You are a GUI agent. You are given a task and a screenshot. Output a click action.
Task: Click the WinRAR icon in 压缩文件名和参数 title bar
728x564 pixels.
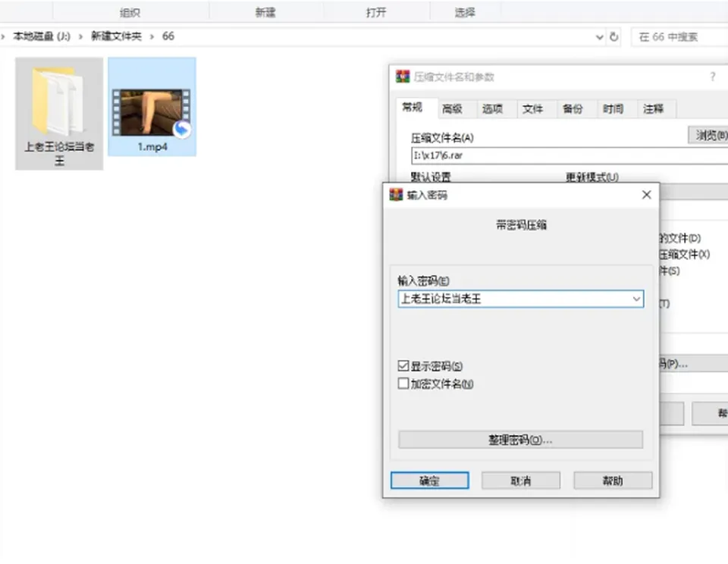pyautogui.click(x=403, y=77)
